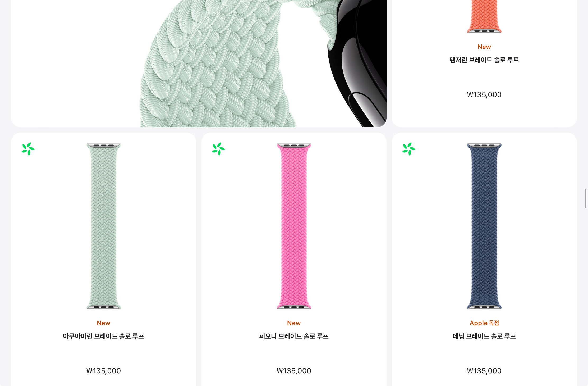
Task: Open the pink peony braided band image
Action: (294, 226)
